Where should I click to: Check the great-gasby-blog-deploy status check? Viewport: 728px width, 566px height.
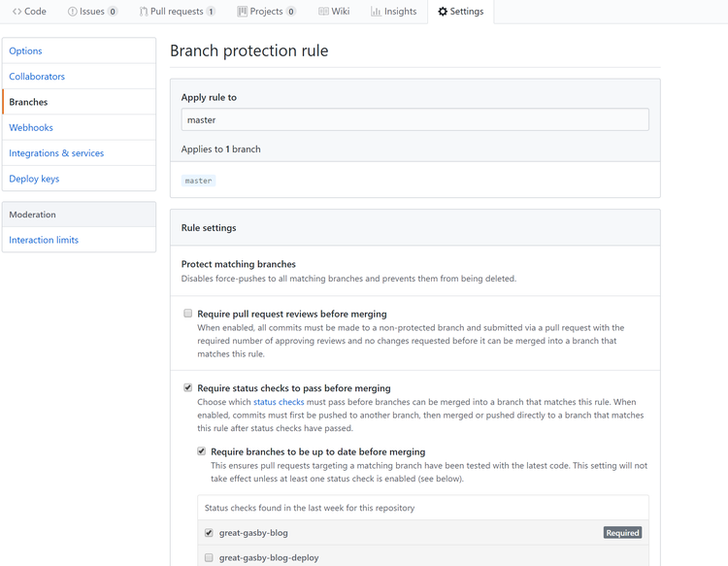tap(209, 557)
